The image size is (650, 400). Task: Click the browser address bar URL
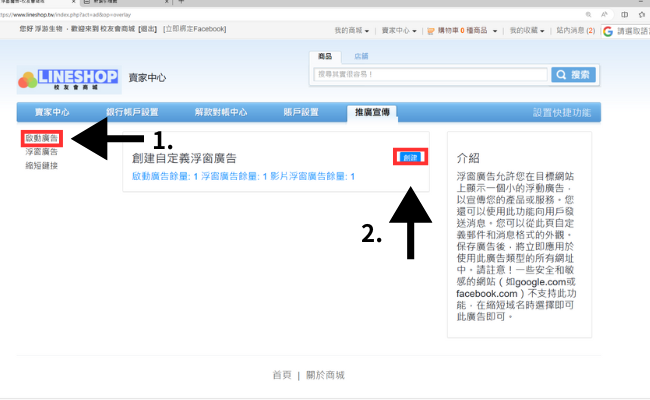(65, 15)
